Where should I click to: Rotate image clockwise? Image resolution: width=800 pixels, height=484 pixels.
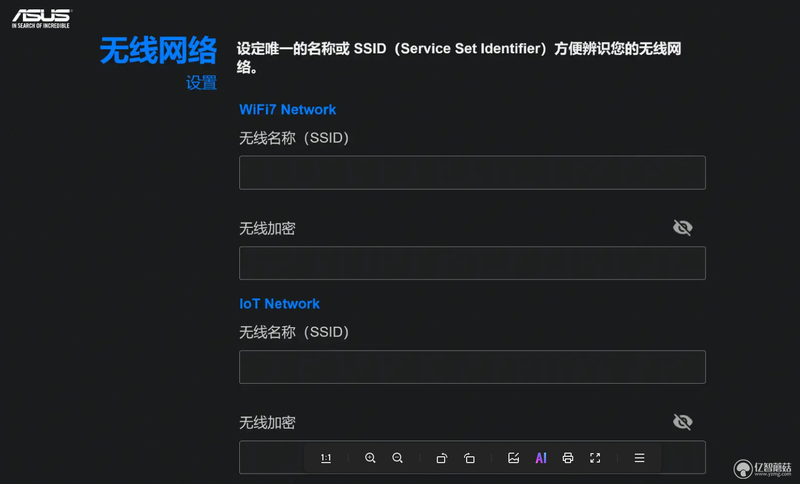click(x=442, y=458)
